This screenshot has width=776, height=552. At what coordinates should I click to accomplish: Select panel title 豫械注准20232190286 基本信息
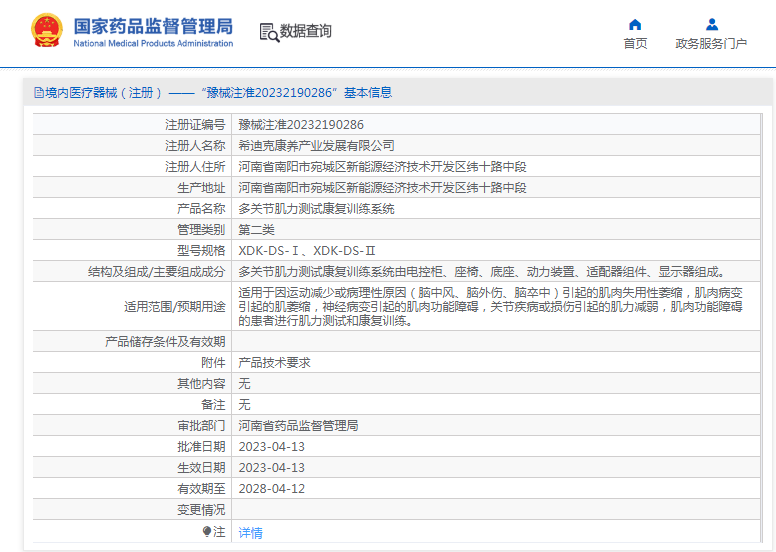pyautogui.click(x=296, y=93)
